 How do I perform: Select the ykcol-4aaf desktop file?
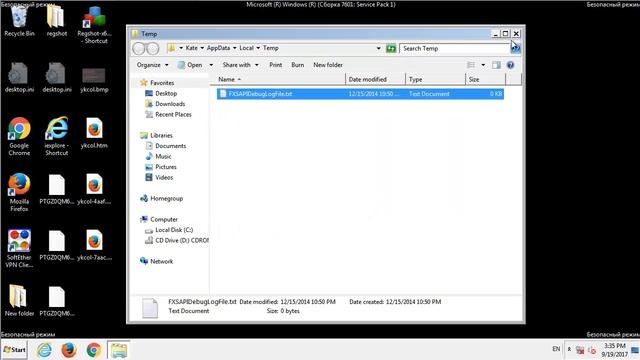94,189
